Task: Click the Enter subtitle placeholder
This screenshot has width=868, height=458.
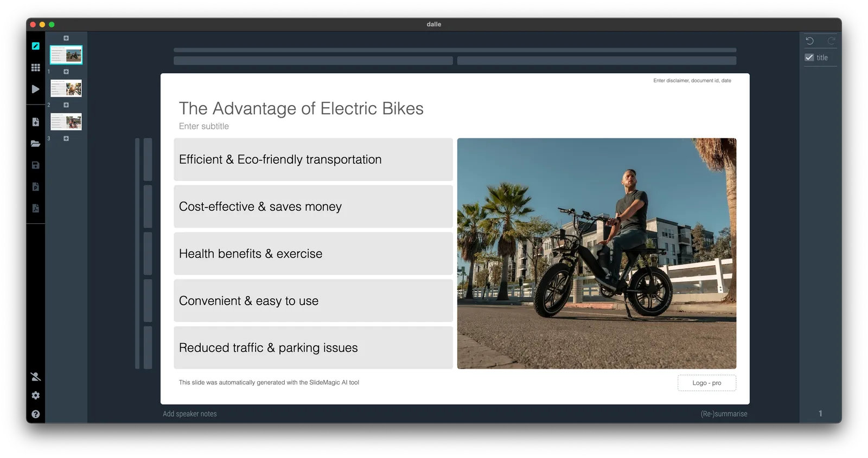Action: (x=204, y=126)
